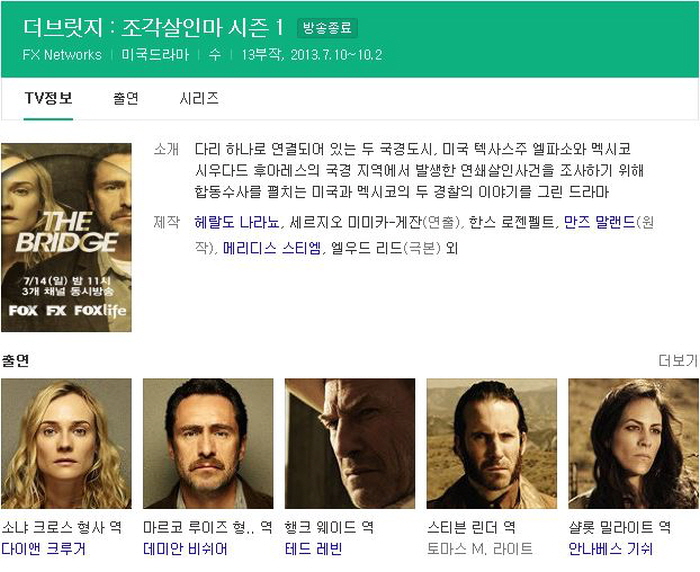
Task: Switch to the TV정보 tab
Action: pyautogui.click(x=48, y=98)
